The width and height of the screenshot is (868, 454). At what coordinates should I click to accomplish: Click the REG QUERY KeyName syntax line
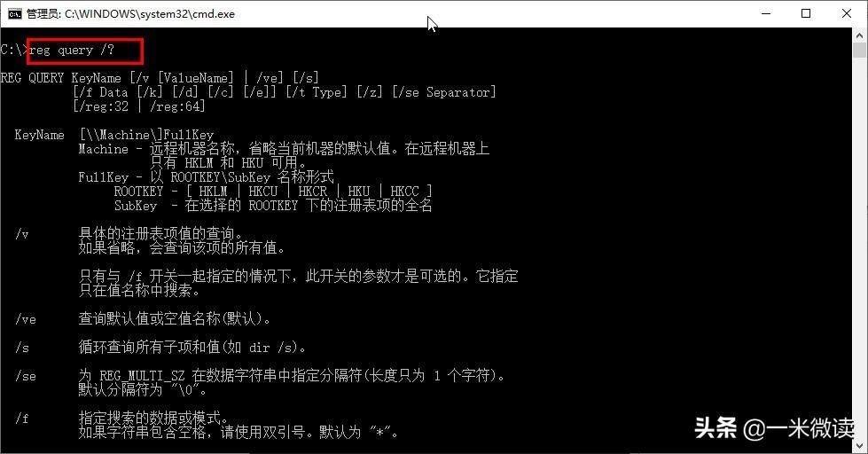[160, 78]
